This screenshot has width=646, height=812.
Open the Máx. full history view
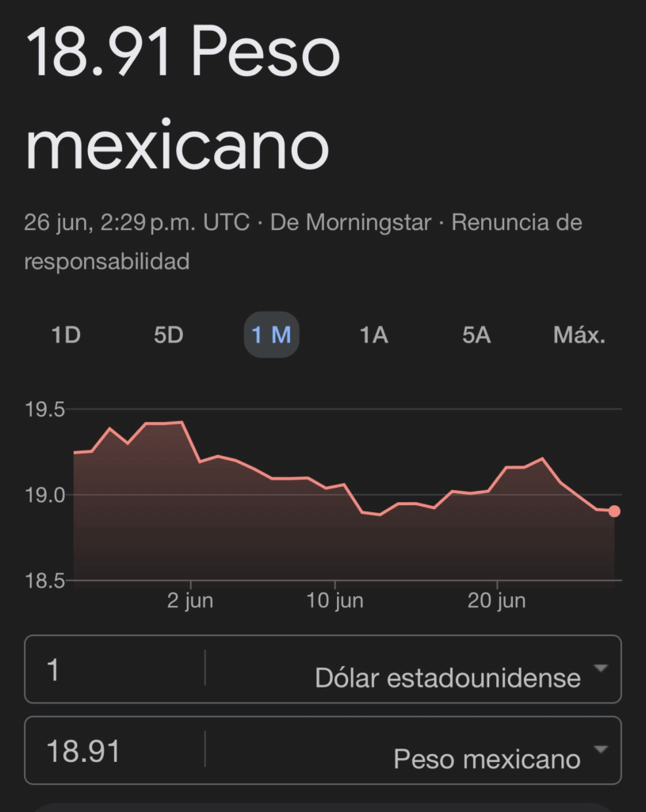(x=579, y=335)
